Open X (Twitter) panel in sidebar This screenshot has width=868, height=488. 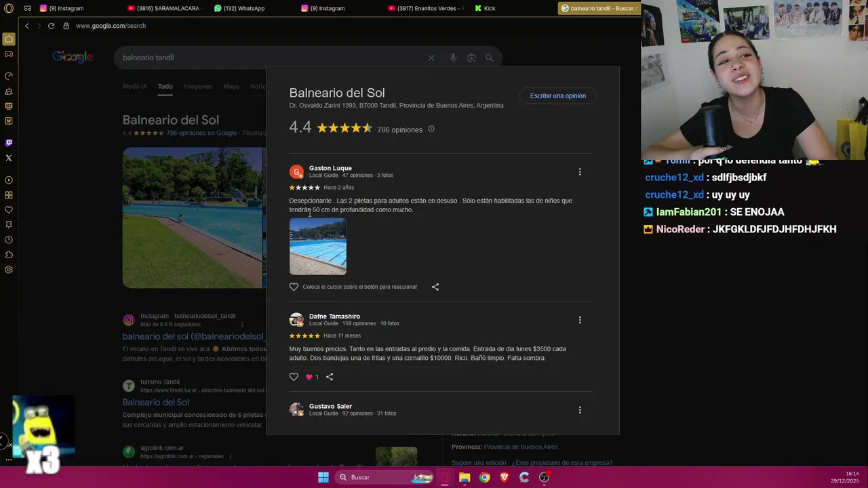[9, 158]
